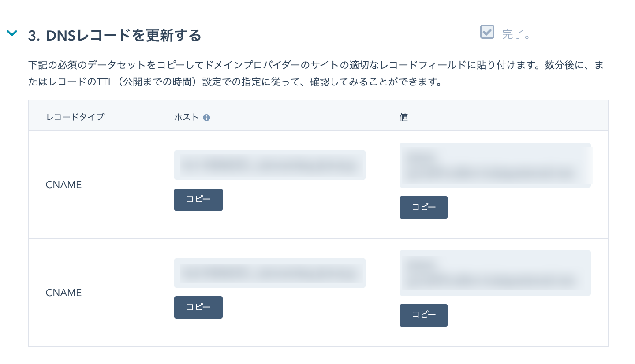The width and height of the screenshot is (635, 364).
Task: Click the 値 column header
Action: 403,117
